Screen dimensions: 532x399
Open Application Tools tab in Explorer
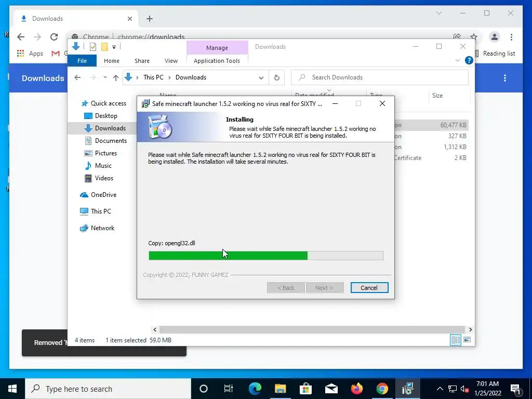click(x=217, y=61)
